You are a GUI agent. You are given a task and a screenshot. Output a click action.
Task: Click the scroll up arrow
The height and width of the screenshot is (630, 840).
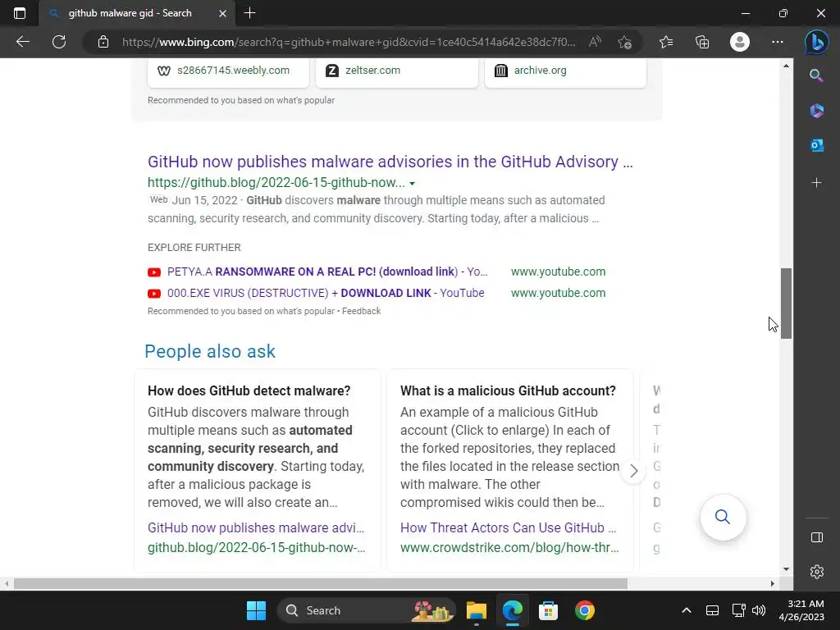pos(786,66)
